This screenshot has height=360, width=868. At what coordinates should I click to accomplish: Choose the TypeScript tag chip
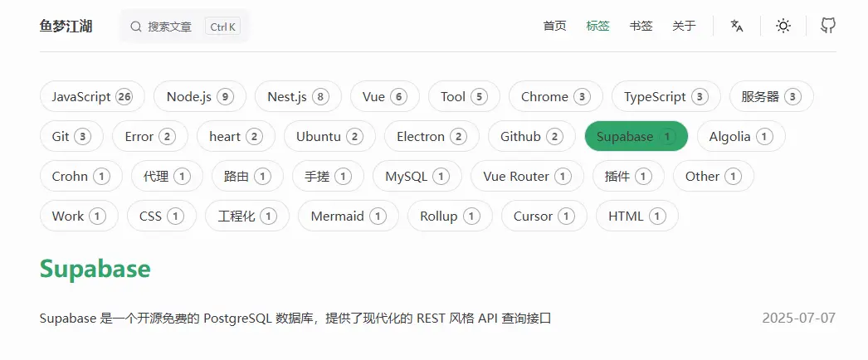click(x=666, y=97)
